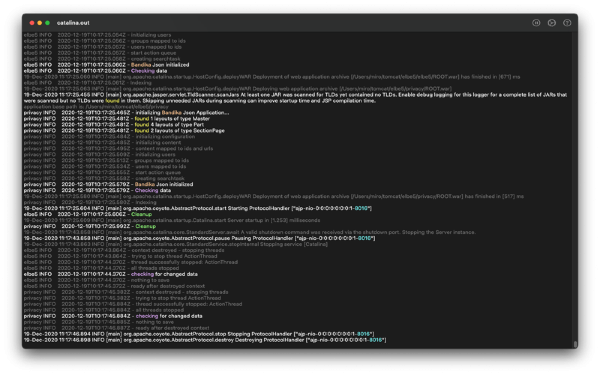Click the TldScanner.scanJars log line

295,98
